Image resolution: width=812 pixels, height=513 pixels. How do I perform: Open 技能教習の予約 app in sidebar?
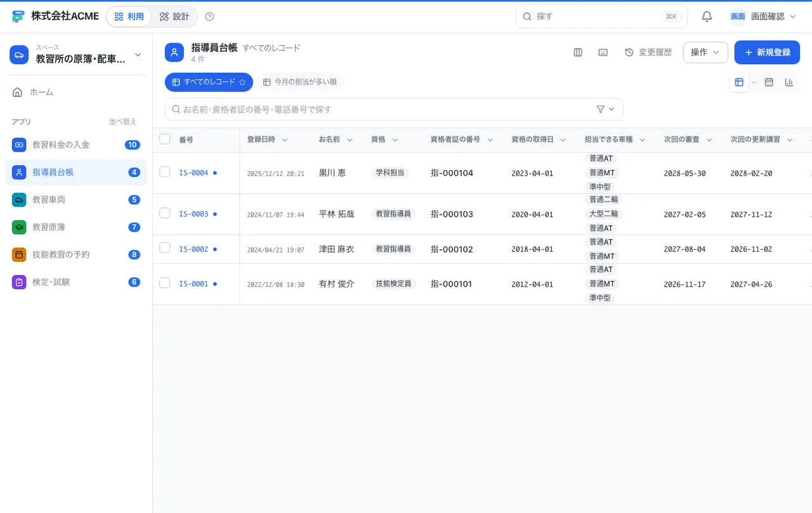[x=76, y=254]
